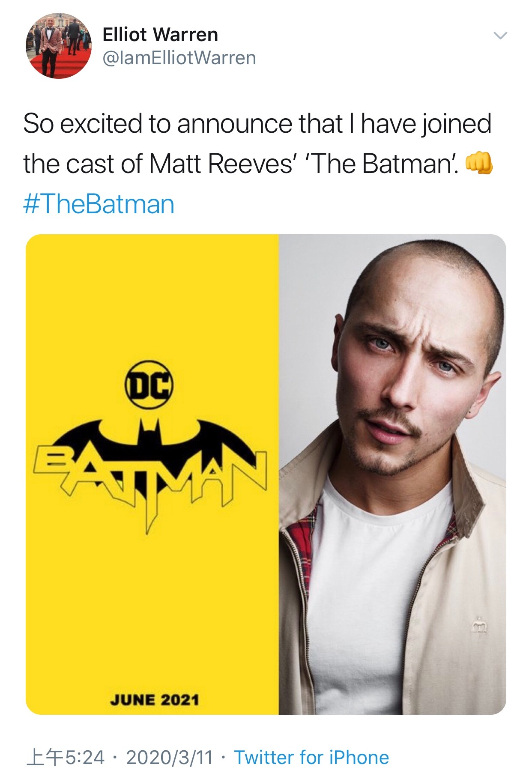Click the quoted 'The Batman' title text
The width and height of the screenshot is (532, 782).
(x=383, y=164)
